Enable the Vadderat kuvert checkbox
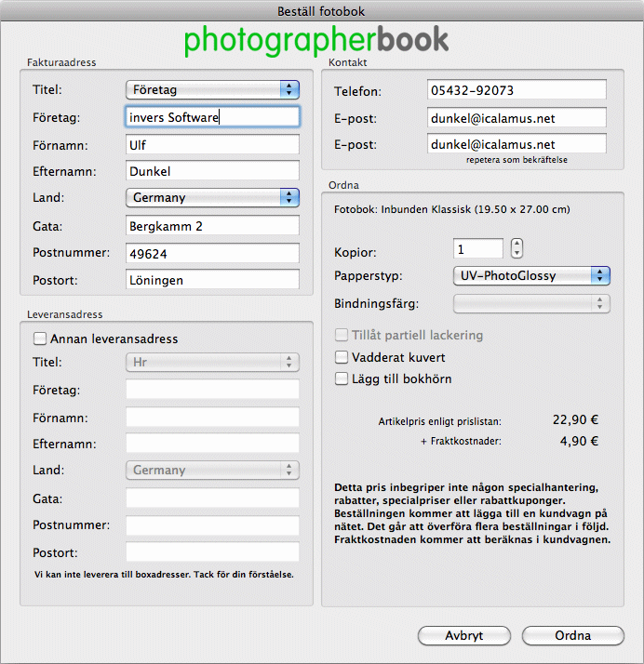The width and height of the screenshot is (644, 664). 341,357
